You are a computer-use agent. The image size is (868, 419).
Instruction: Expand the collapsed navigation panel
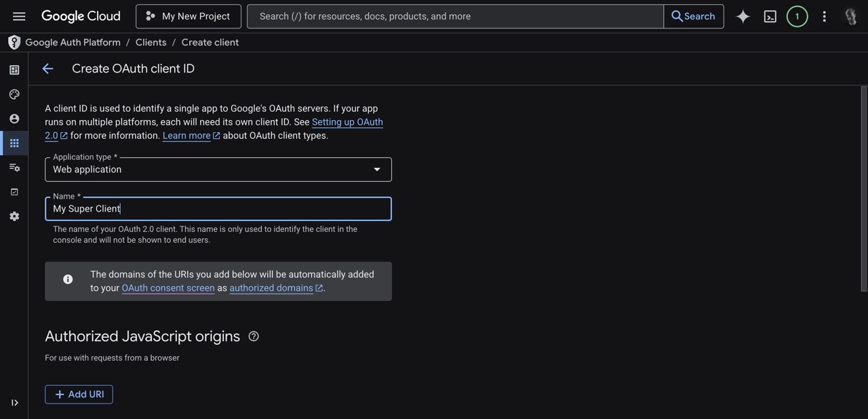14,401
